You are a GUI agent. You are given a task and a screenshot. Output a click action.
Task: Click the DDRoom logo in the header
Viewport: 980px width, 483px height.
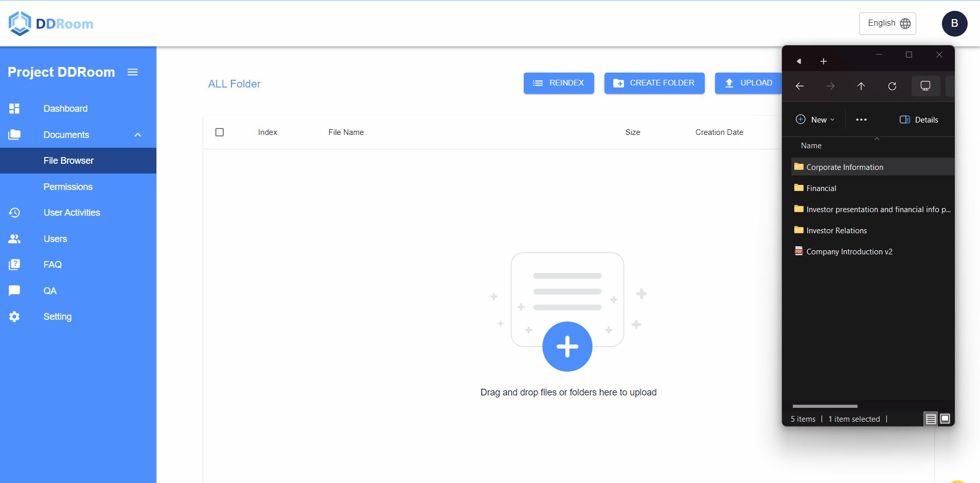point(50,23)
